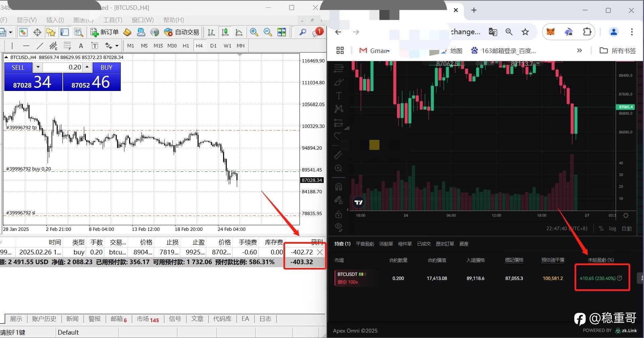Switch chart to line chart type
This screenshot has width=644, height=338.
239,32
